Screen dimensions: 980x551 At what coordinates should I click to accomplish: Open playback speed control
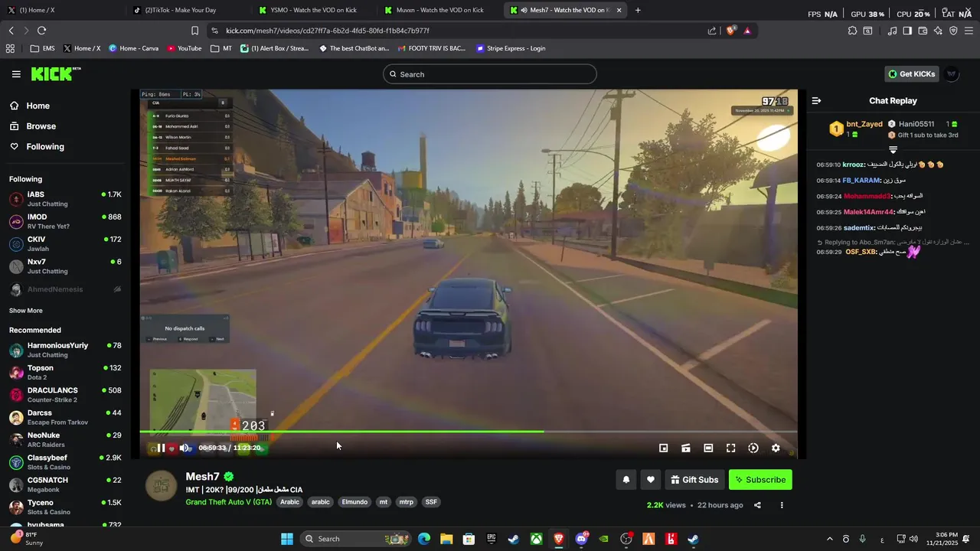coord(753,448)
